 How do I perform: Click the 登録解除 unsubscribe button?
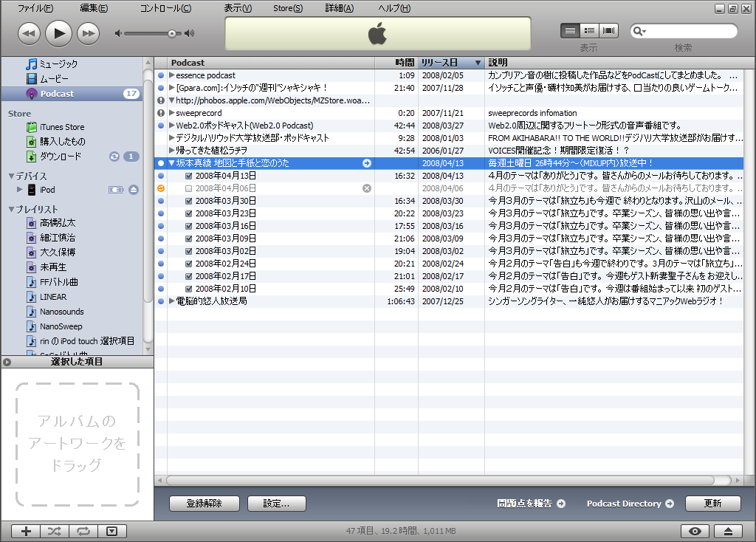[205, 504]
